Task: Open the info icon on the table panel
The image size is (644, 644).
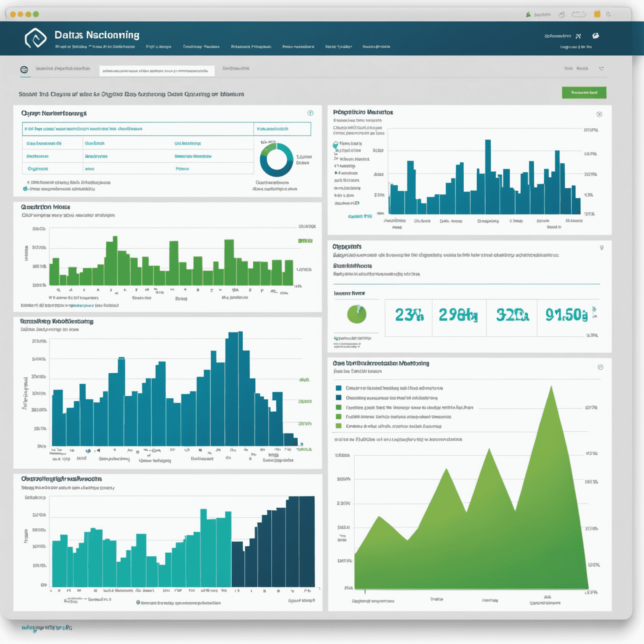Action: (310, 113)
